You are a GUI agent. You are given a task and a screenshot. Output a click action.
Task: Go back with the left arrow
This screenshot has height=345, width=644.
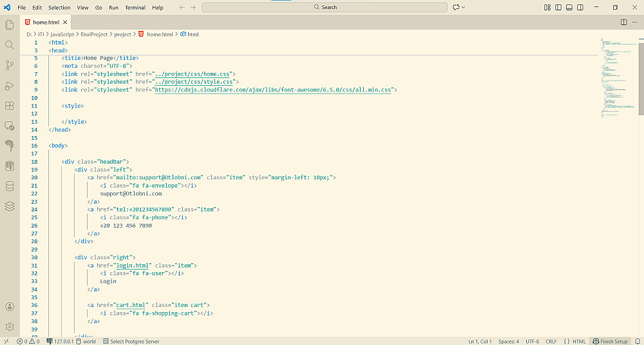182,7
